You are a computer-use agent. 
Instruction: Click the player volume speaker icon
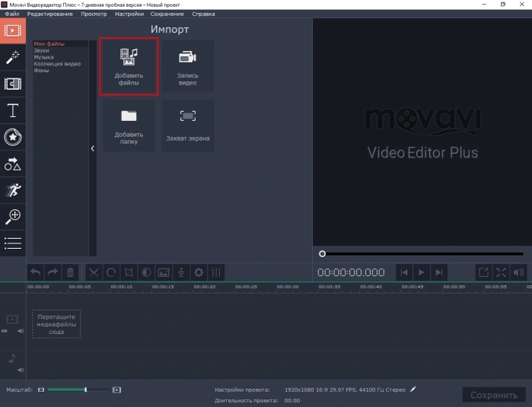pyautogui.click(x=518, y=272)
